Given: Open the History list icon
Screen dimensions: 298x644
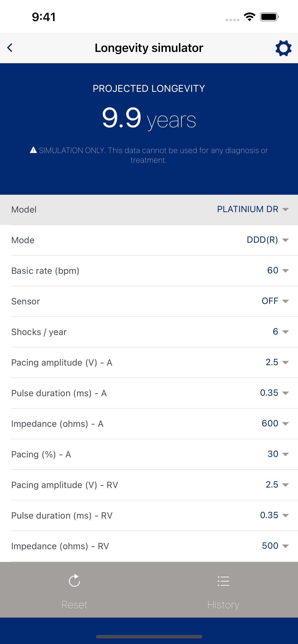Looking at the screenshot, I should 223,581.
